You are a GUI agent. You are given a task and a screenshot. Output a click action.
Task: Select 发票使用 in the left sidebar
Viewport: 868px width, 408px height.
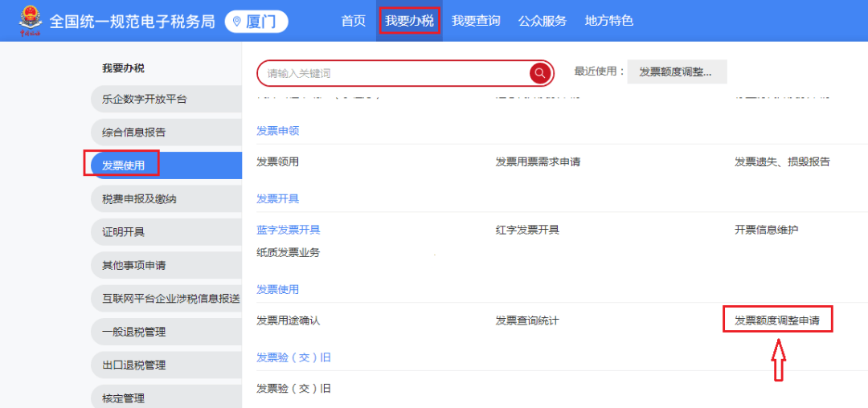pos(123,165)
